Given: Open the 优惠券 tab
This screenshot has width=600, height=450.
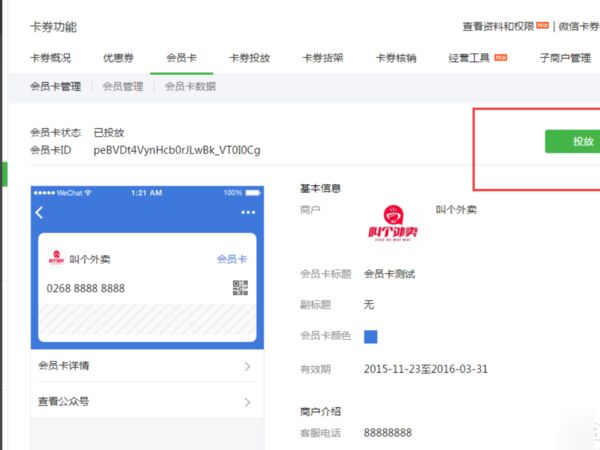Looking at the screenshot, I should (x=116, y=59).
